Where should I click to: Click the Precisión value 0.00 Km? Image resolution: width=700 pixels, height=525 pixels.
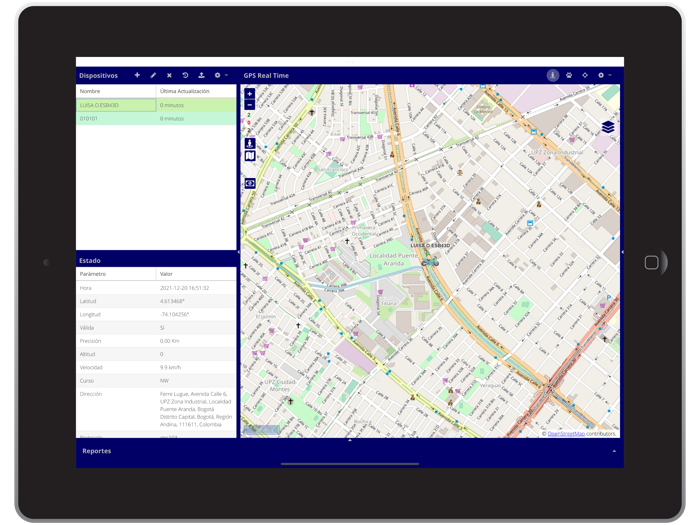coord(170,341)
